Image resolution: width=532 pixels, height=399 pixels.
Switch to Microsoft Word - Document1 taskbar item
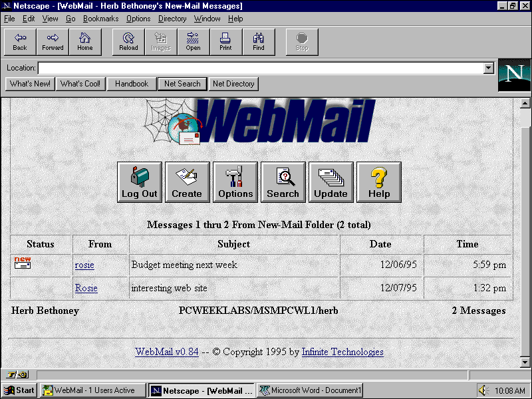(311, 390)
